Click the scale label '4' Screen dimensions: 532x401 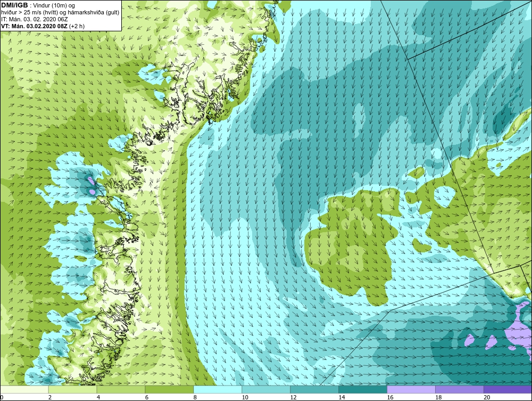coord(98,397)
